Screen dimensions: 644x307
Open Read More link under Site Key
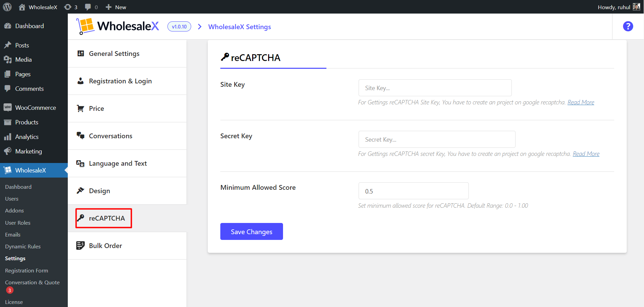coord(581,102)
